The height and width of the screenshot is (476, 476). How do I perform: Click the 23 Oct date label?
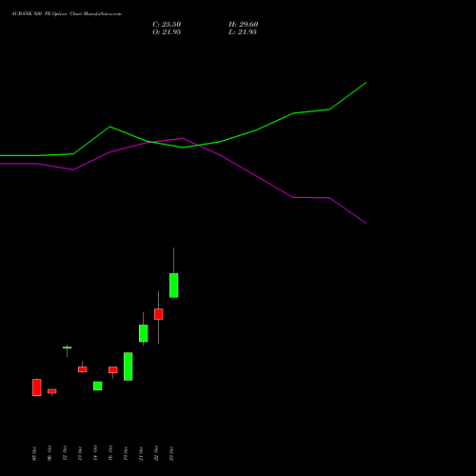(x=171, y=453)
